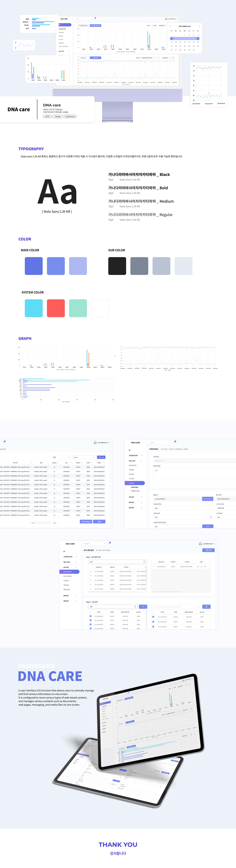Expand 일정 관리 in 분석 계획 등록 sidebar
236x868 pixels.
click(x=76, y=601)
